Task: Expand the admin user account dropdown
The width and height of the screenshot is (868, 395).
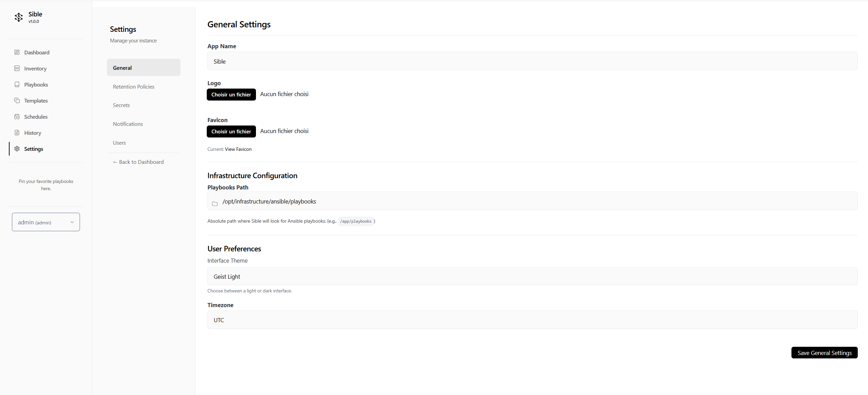Action: pyautogui.click(x=45, y=222)
